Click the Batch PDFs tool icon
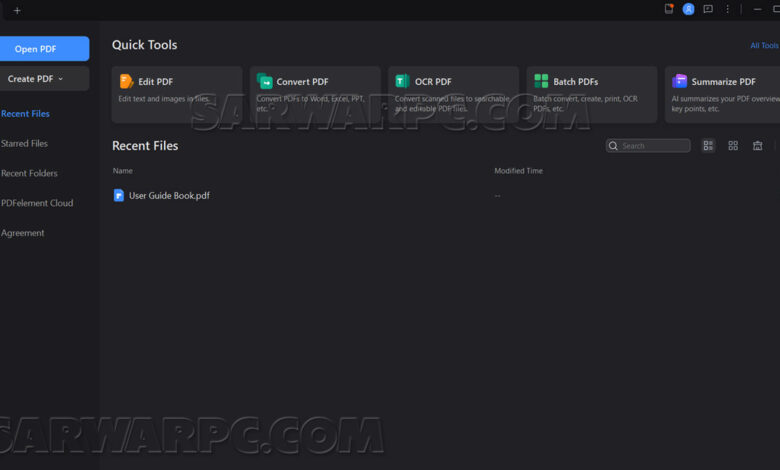The image size is (780, 470). (x=541, y=81)
